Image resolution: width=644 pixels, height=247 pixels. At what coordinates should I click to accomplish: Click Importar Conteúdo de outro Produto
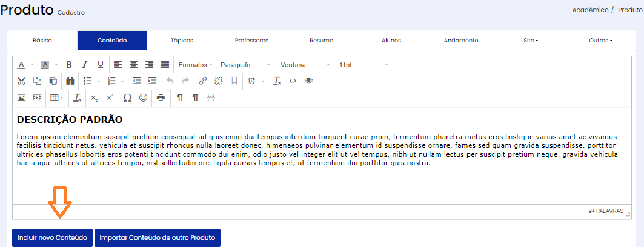click(158, 238)
